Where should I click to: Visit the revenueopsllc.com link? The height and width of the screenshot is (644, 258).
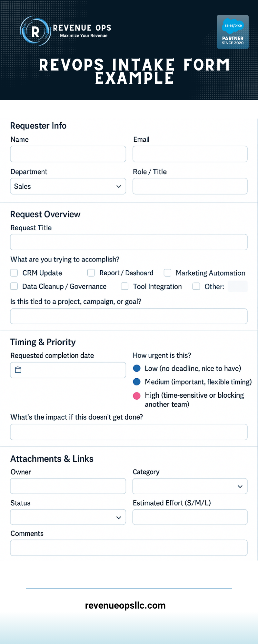(125, 605)
